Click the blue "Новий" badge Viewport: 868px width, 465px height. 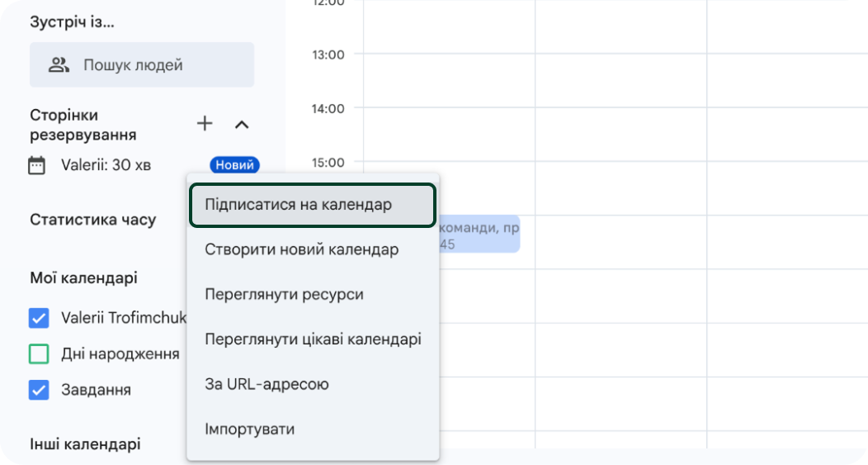point(234,165)
